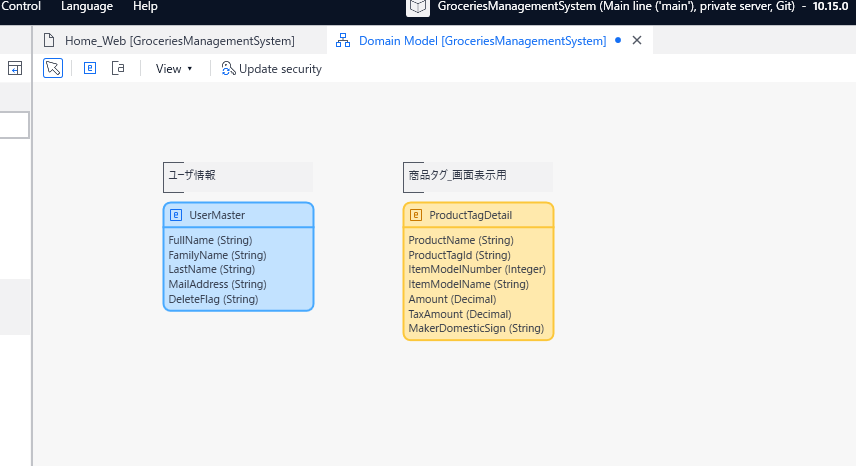The height and width of the screenshot is (466, 856).
Task: Add an annotation with the toolbar icon
Action: 118,68
